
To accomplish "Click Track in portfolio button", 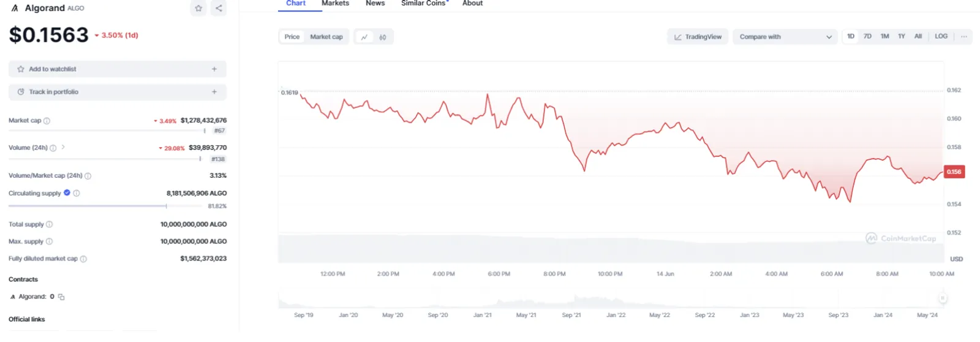I will pos(118,92).
